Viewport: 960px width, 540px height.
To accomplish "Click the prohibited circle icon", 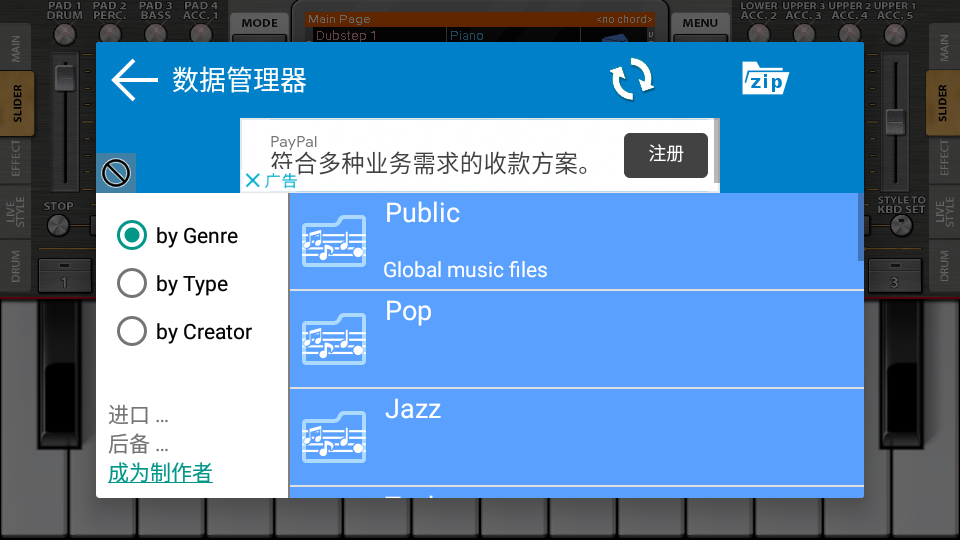I will point(117,174).
